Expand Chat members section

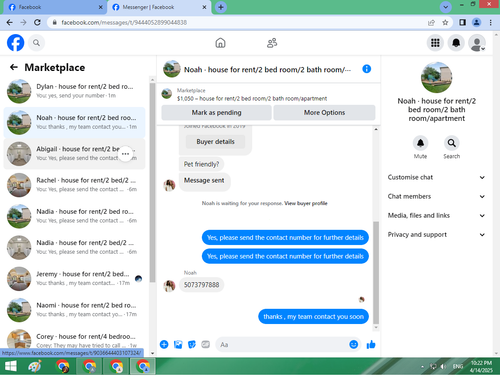[436, 196]
